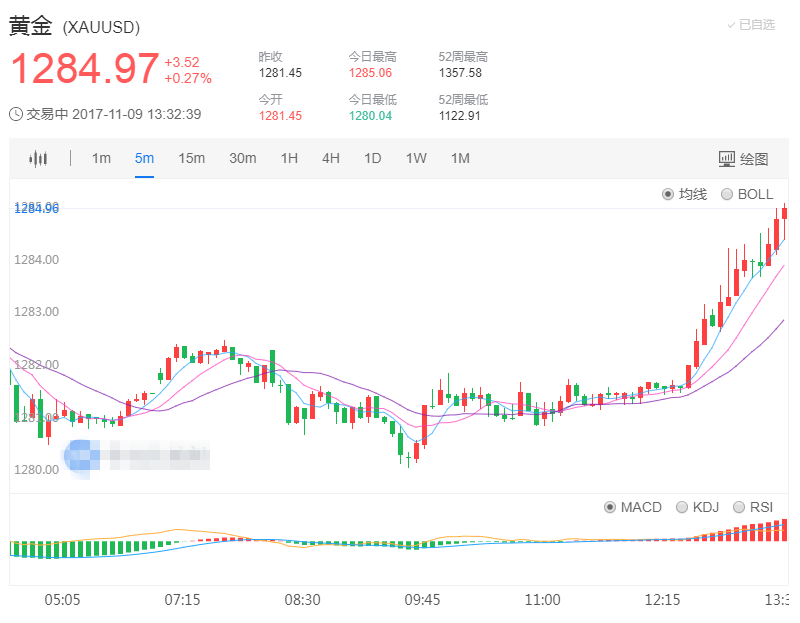
Task: Click the screen icon next to 绘图
Action: click(x=729, y=158)
